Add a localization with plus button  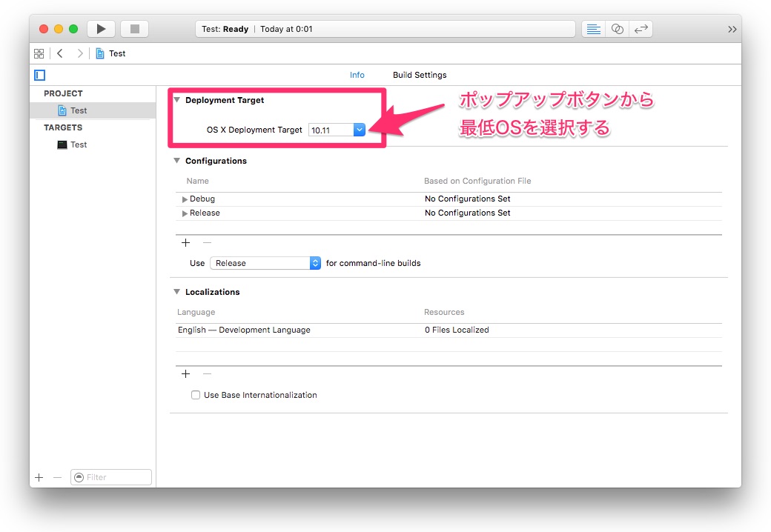pos(185,374)
